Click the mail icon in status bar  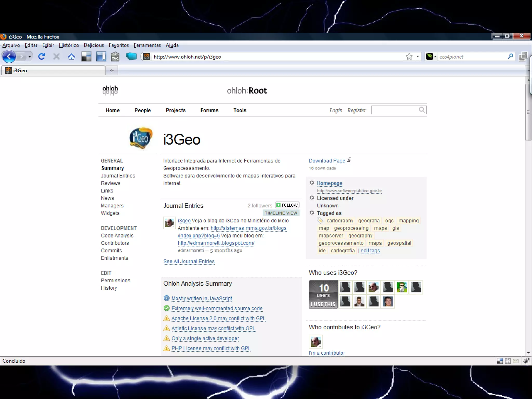(x=516, y=361)
